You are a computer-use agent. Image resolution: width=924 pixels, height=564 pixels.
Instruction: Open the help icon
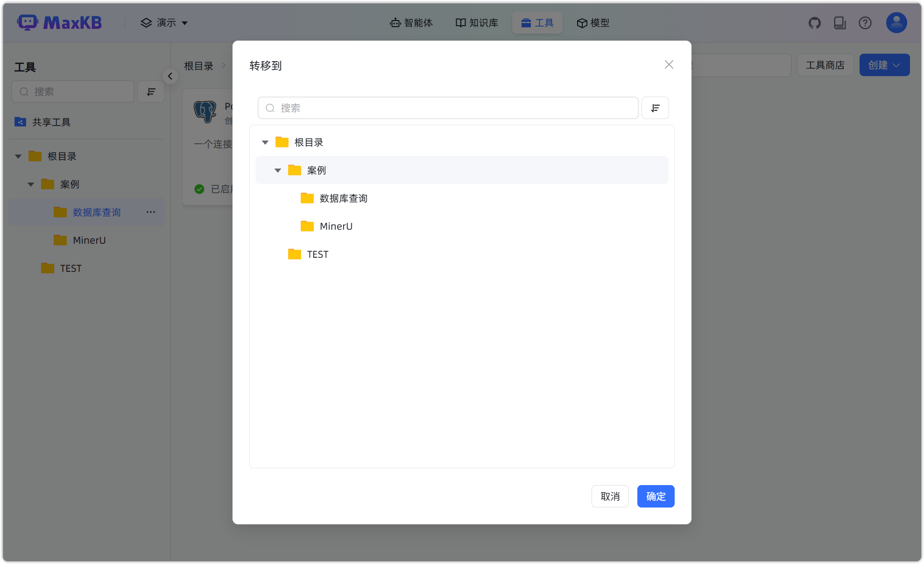(865, 22)
